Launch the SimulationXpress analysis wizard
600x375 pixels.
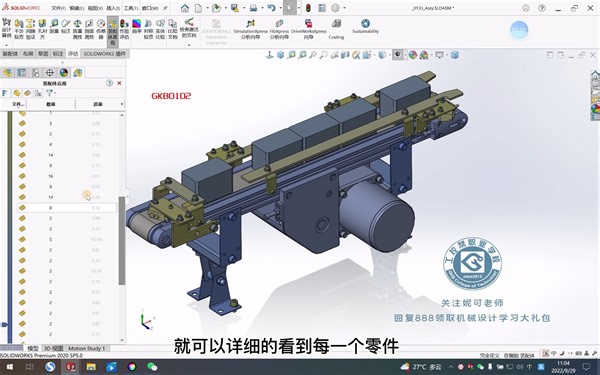[x=250, y=29]
